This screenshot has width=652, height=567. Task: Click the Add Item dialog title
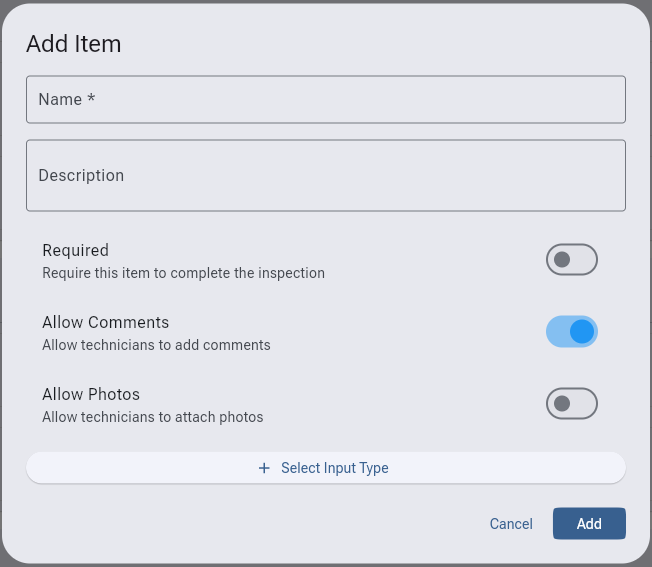click(74, 44)
